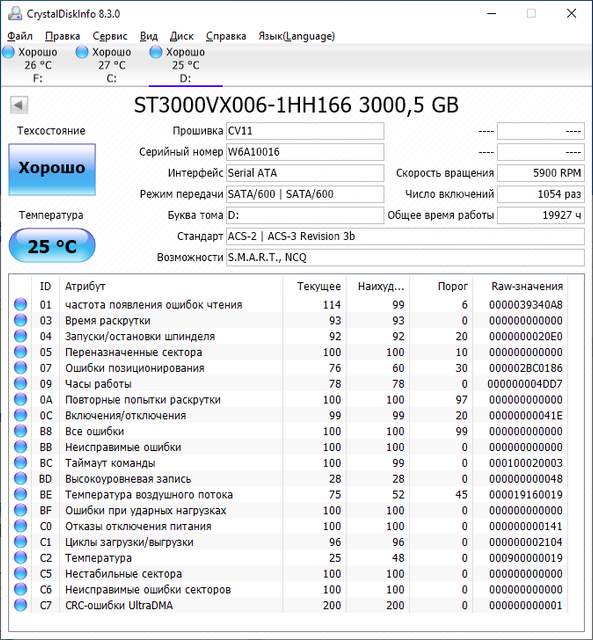The width and height of the screenshot is (593, 640).
Task: Select the status orb for disk F:
Action: [x=8, y=52]
